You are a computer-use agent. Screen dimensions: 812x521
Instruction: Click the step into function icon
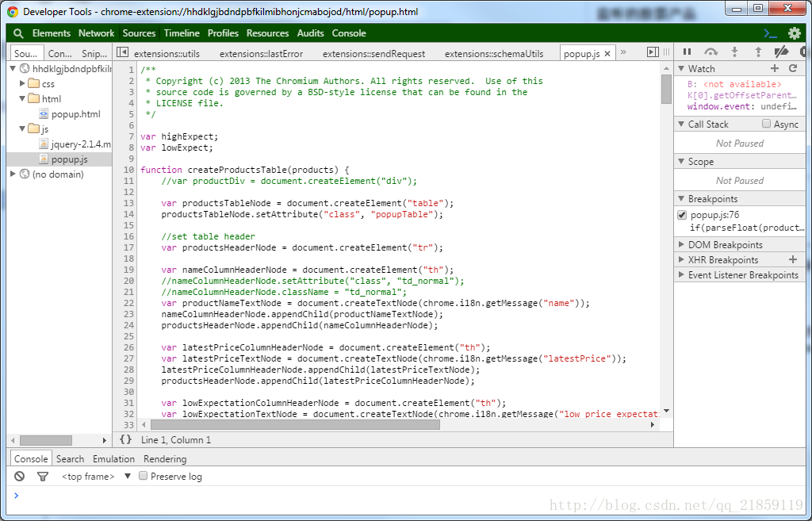(x=734, y=52)
